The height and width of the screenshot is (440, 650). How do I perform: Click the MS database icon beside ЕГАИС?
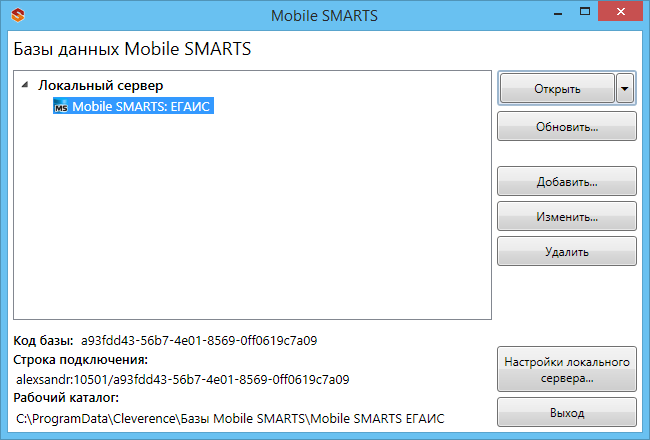(61, 107)
